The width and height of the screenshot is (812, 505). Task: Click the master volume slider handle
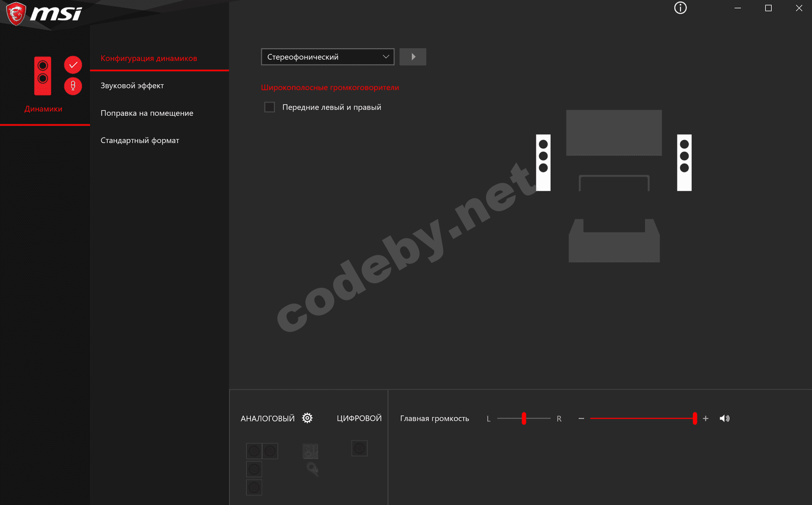695,418
